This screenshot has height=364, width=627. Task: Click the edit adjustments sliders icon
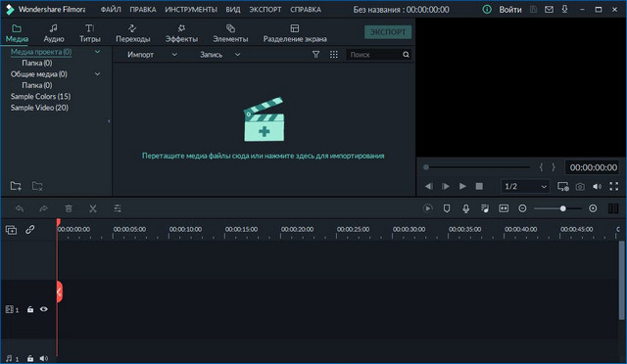pyautogui.click(x=118, y=208)
